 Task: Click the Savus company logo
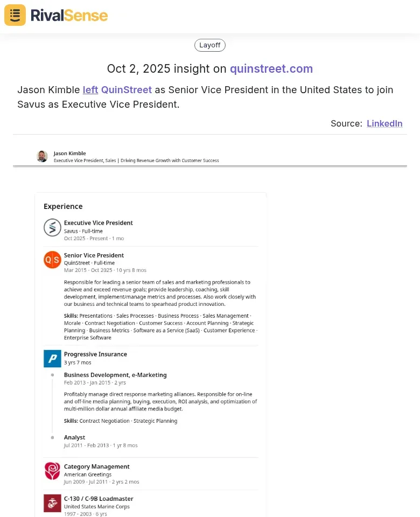(52, 227)
